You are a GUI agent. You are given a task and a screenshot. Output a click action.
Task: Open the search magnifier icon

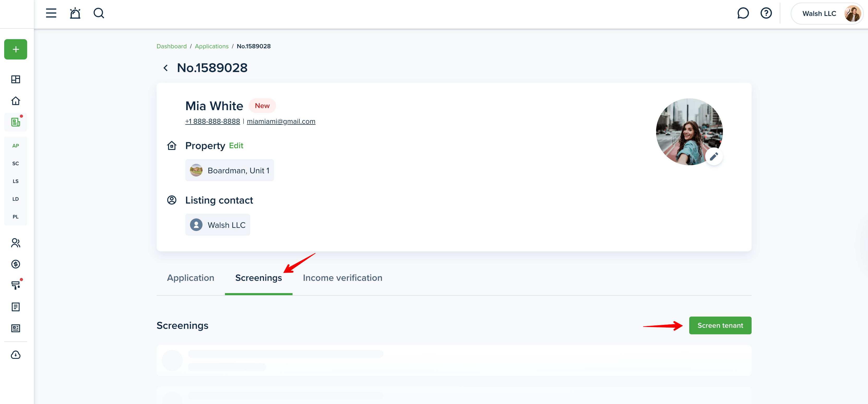[99, 13]
